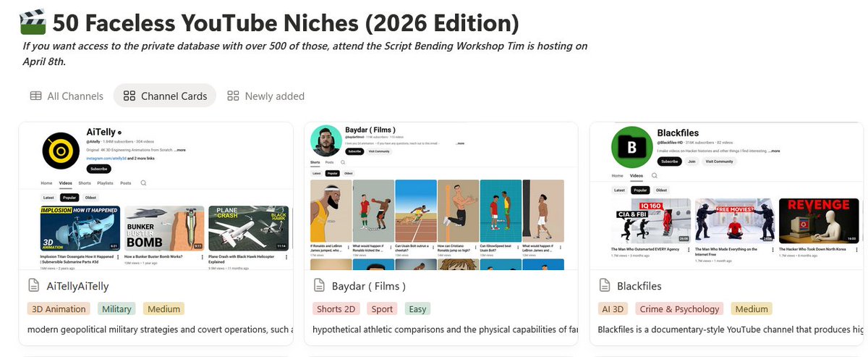Click the Usain Bolt outrun cheetah short
Viewport: 868px width, 357px height.
(415, 210)
